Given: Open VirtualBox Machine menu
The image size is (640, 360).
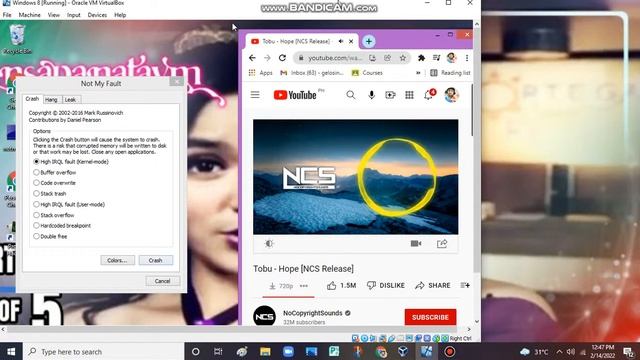Looking at the screenshot, I should point(29,15).
